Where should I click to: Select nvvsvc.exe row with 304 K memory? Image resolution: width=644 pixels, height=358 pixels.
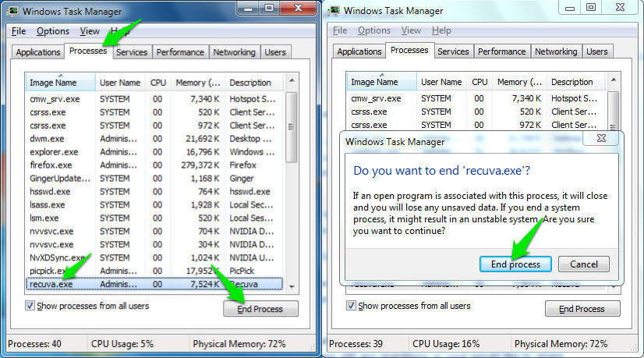154,245
